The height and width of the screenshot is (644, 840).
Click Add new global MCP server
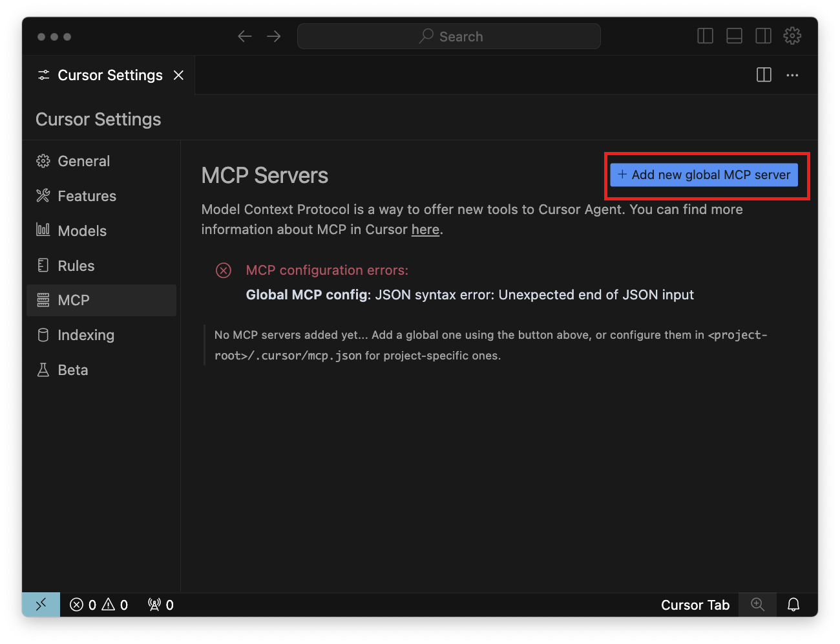tap(706, 175)
